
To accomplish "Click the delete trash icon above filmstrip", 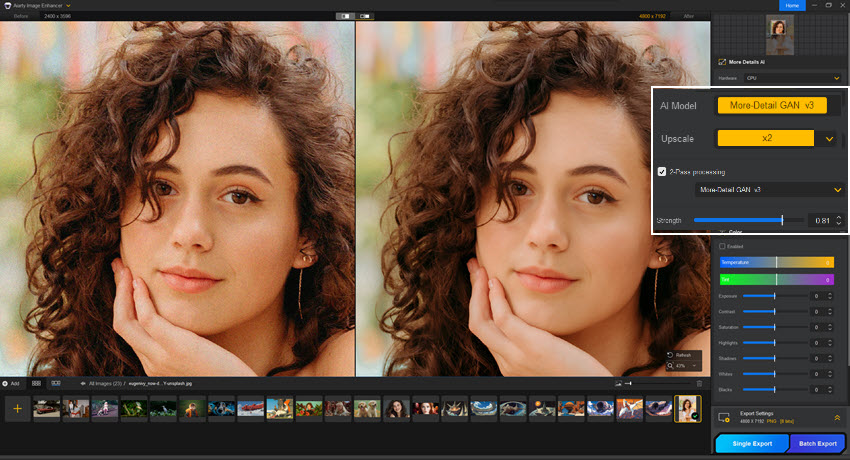I will (x=699, y=383).
